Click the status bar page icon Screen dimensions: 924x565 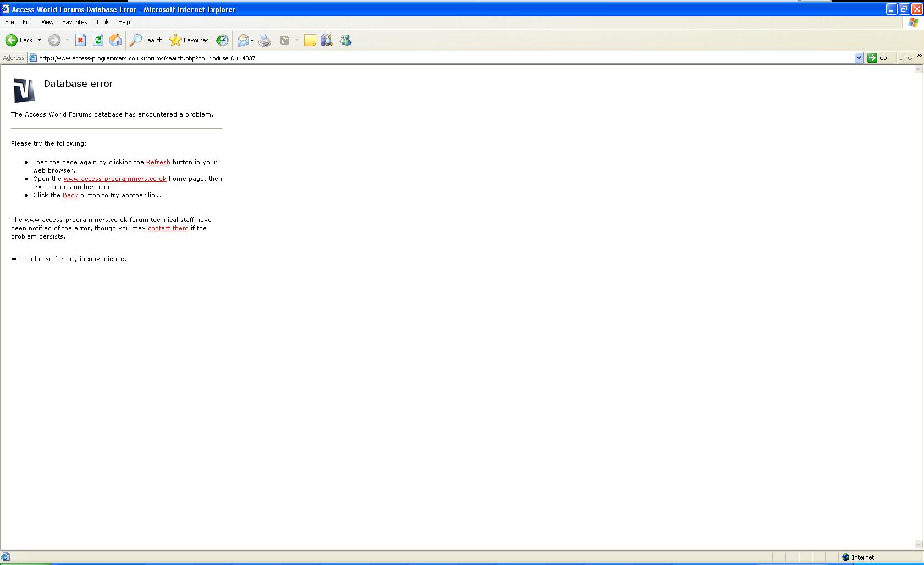pyautogui.click(x=5, y=557)
